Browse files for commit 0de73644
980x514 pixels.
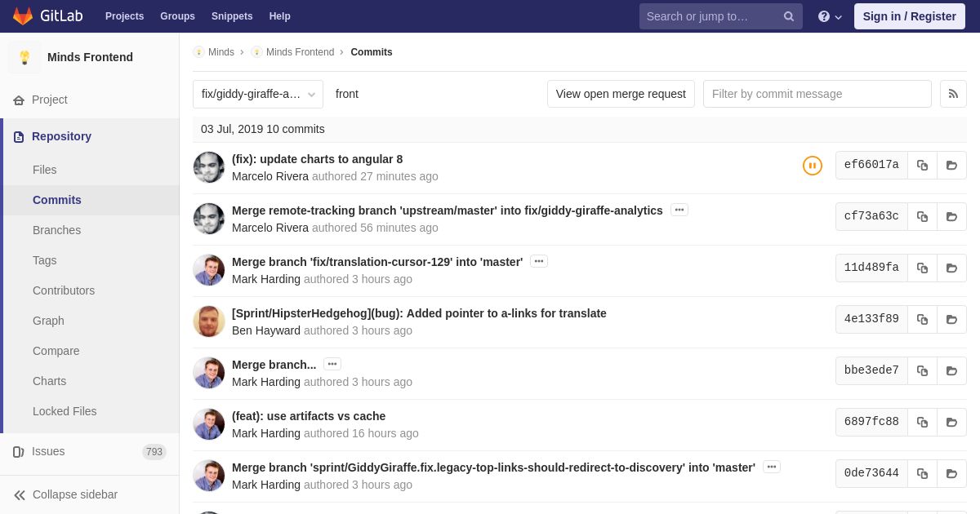click(951, 473)
